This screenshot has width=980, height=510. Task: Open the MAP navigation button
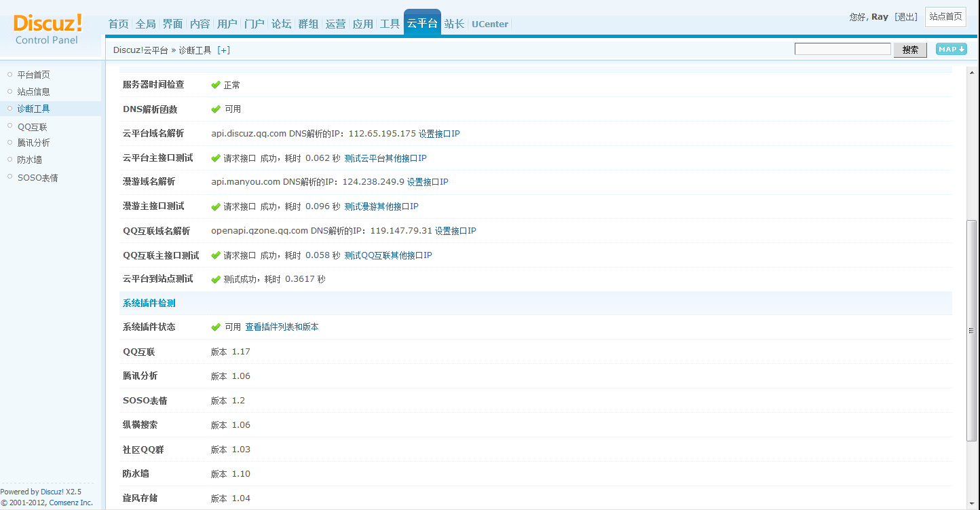tap(951, 49)
